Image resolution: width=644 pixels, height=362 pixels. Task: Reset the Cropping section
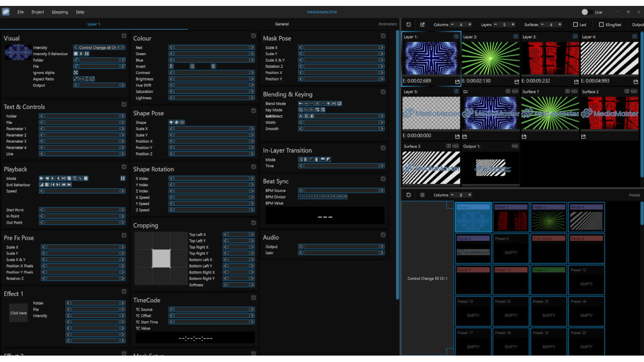tap(253, 223)
